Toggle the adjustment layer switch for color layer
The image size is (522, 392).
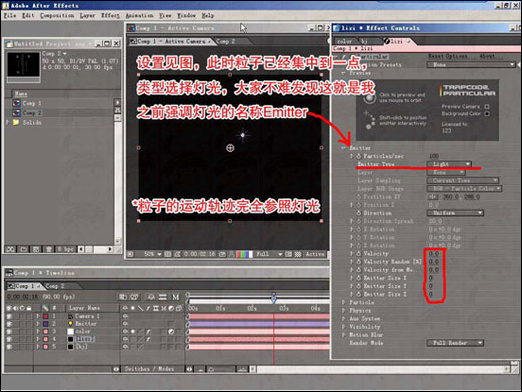pyautogui.click(x=171, y=331)
